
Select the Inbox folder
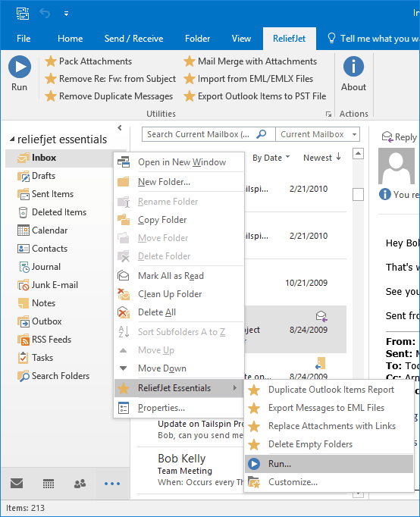[x=59, y=158]
